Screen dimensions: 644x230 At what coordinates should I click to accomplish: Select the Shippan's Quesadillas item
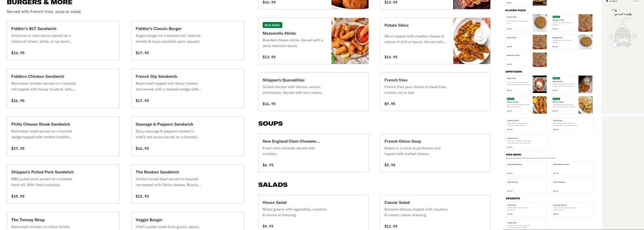313,92
